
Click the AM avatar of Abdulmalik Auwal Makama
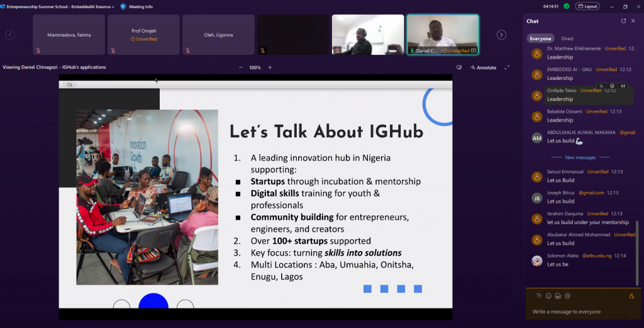click(x=537, y=138)
